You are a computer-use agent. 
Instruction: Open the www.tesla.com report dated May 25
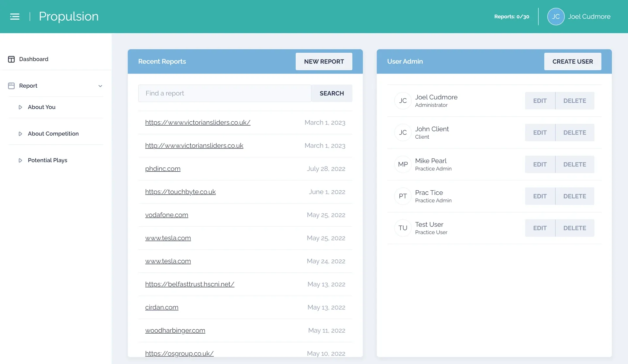point(168,238)
